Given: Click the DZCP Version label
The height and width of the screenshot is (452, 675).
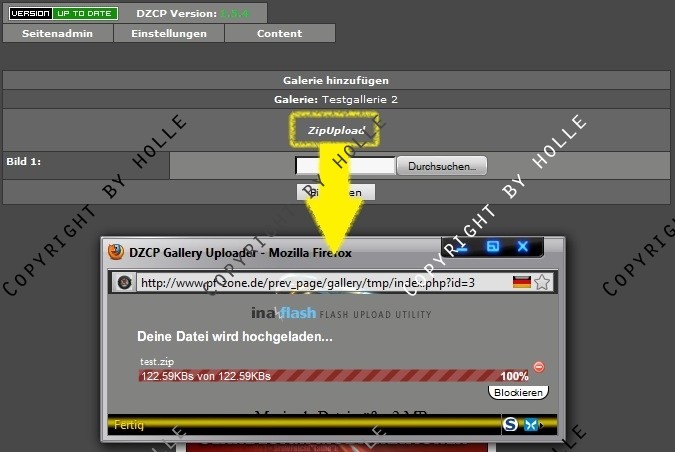Looking at the screenshot, I should [x=176, y=13].
